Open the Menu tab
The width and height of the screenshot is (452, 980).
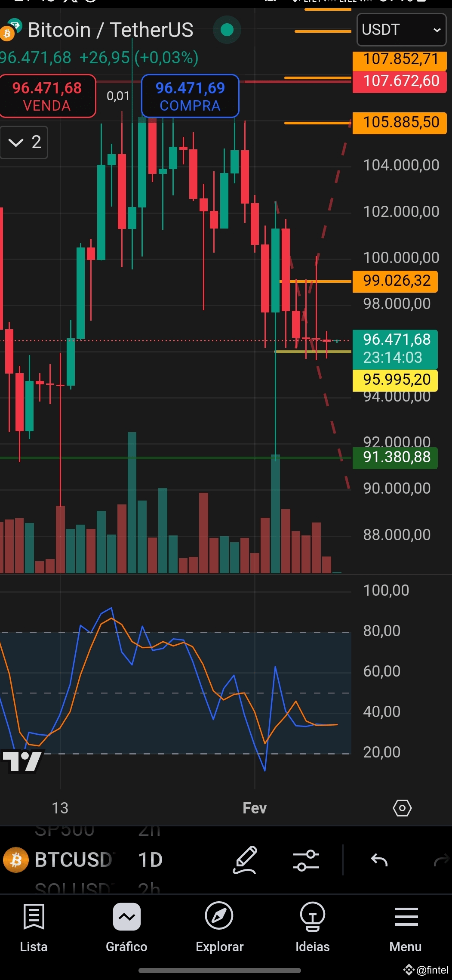406,928
